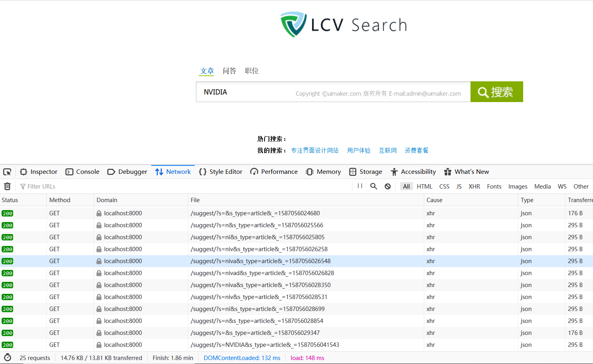Click the performance analysis stopwatch icon
This screenshot has height=364, width=593.
[8, 358]
